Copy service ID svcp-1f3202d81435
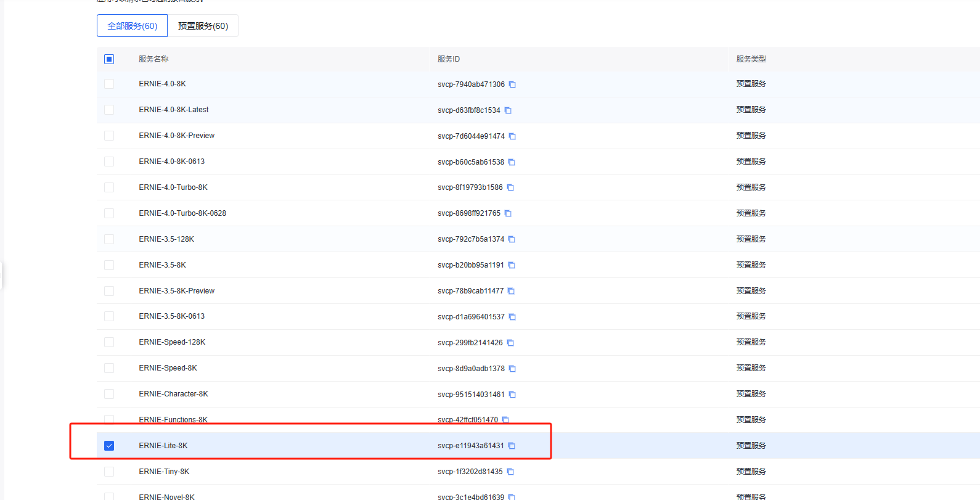 click(x=510, y=472)
